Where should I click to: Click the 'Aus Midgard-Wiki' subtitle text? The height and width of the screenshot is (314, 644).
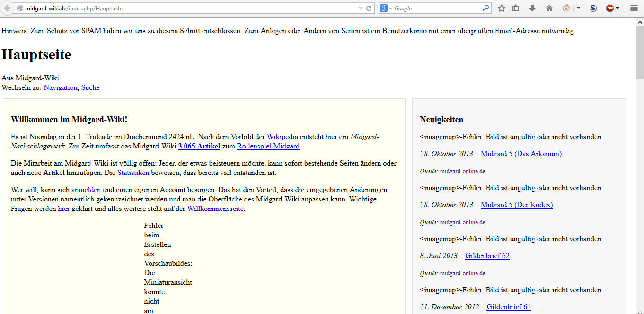tap(30, 78)
